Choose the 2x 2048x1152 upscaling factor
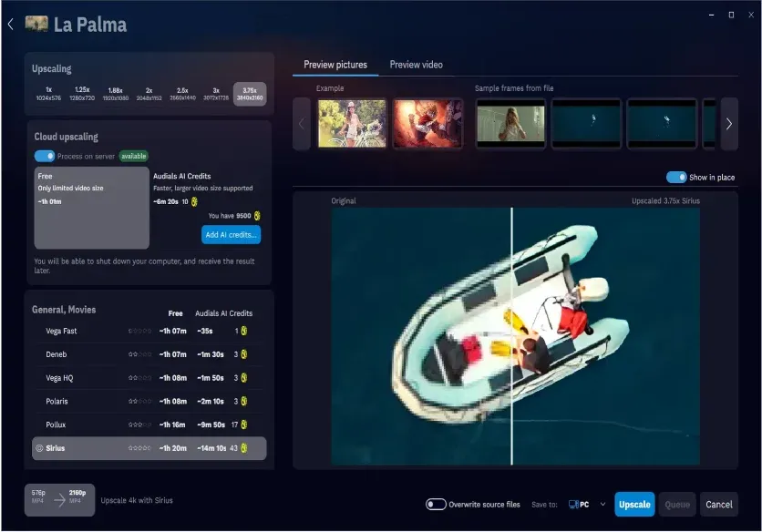Viewport: 762px width, 532px height. [x=149, y=94]
